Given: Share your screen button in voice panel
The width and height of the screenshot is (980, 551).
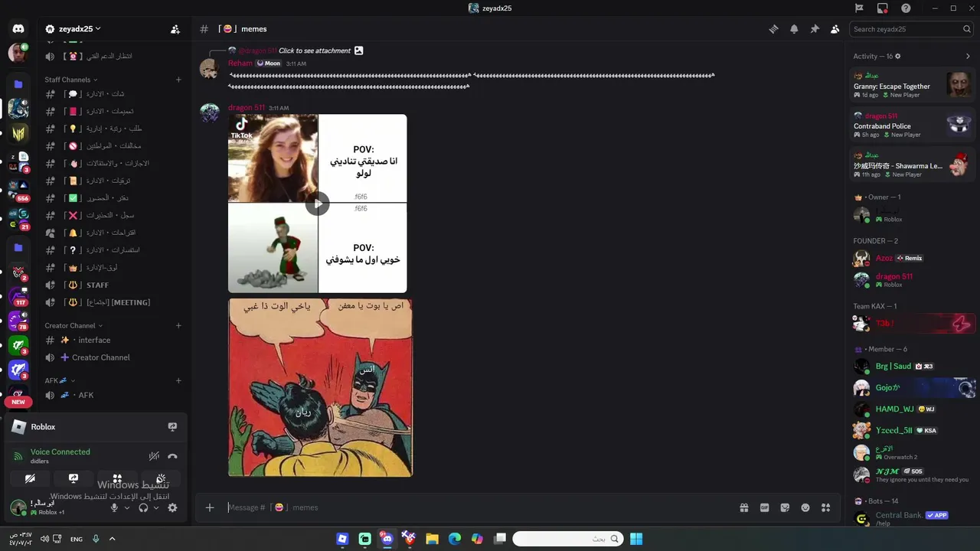Looking at the screenshot, I should pyautogui.click(x=73, y=478).
